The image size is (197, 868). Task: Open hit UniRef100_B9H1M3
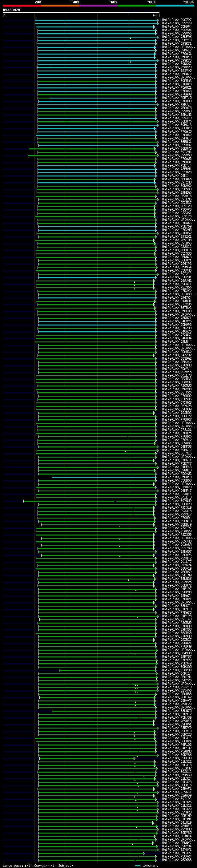[177, 115]
